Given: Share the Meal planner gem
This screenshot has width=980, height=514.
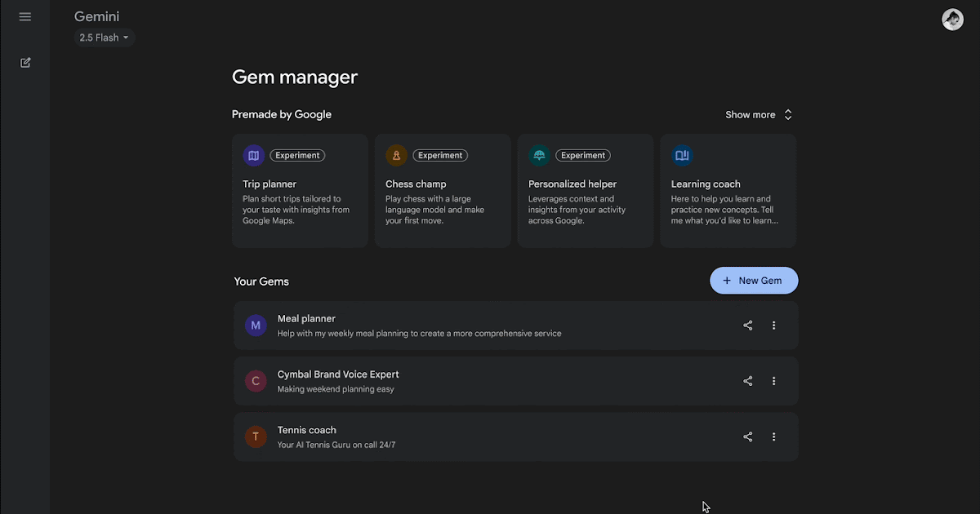Looking at the screenshot, I should tap(747, 326).
